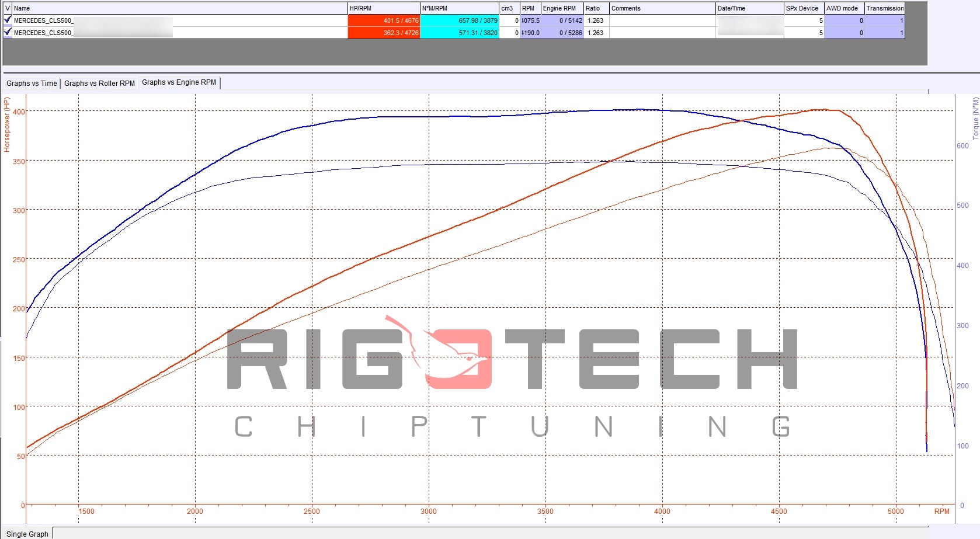Screen dimensions: 980x539
Task: Select the red cell 401.5 / 4676
Action: pos(384,20)
